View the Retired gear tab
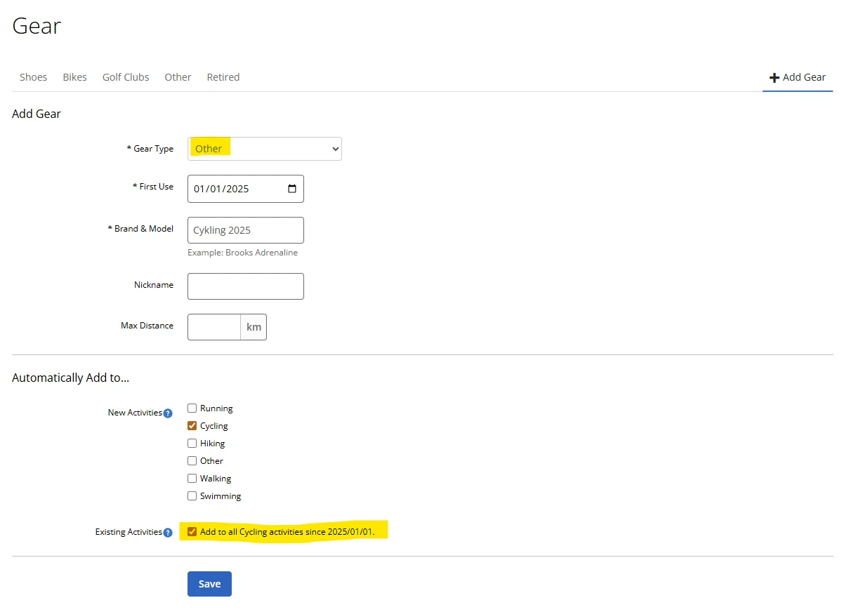 [223, 77]
